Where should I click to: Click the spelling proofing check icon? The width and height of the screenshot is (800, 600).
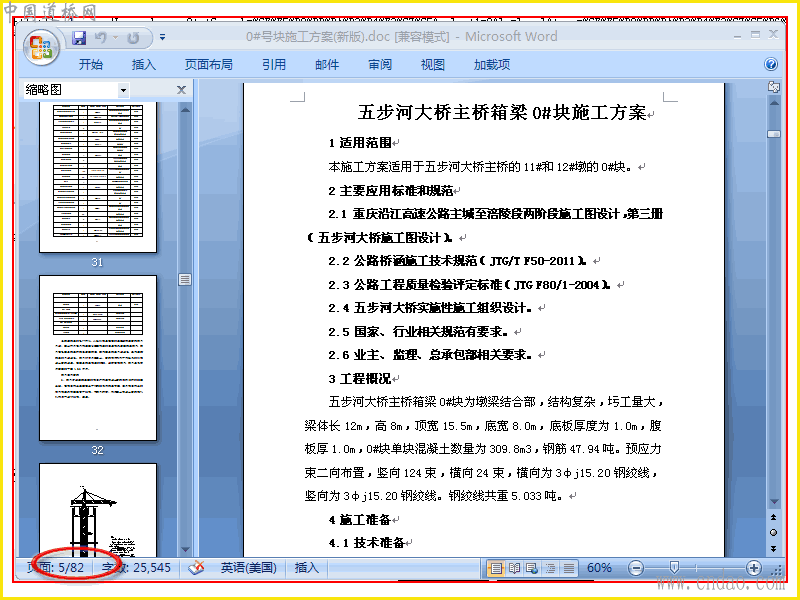pyautogui.click(x=196, y=567)
